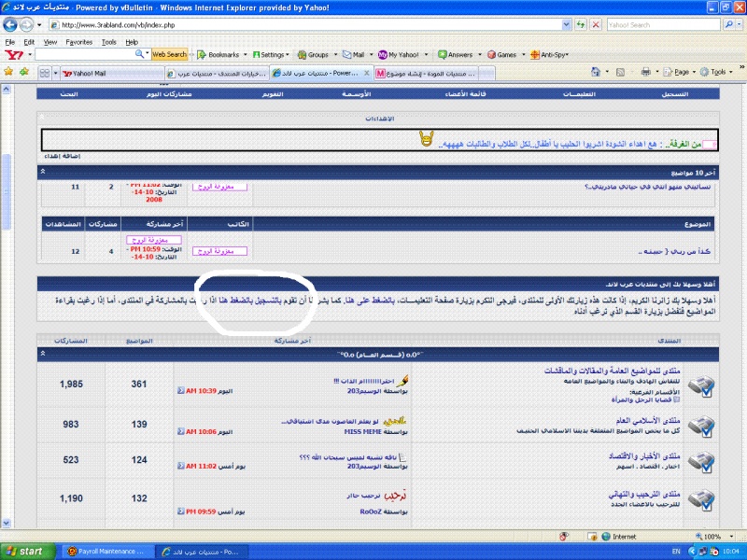Click the browser Back arrow button

pyautogui.click(x=13, y=25)
